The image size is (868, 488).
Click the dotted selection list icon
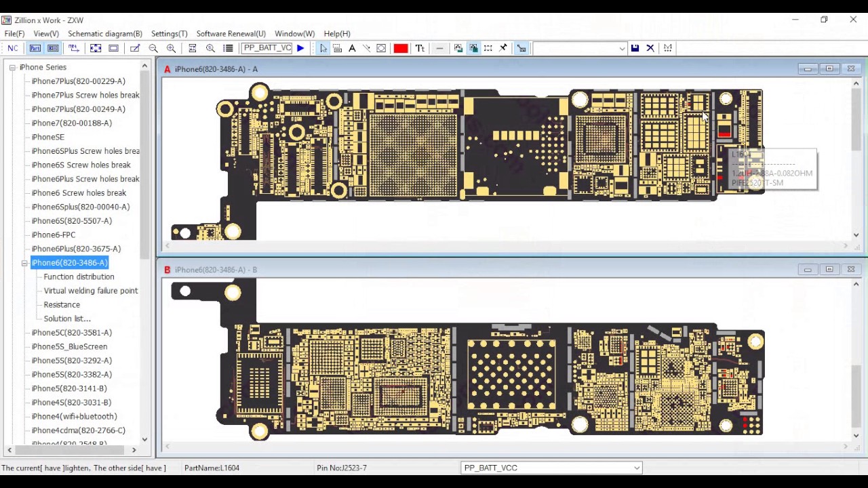[337, 48]
